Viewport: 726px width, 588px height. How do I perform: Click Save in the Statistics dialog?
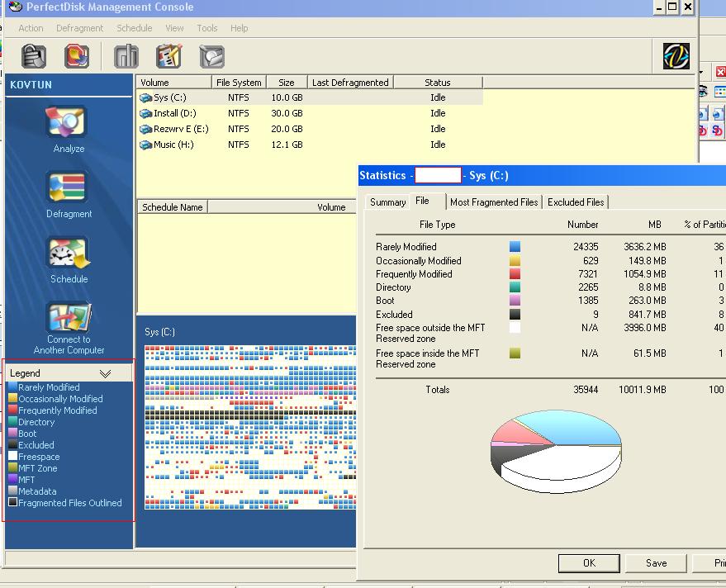click(656, 563)
